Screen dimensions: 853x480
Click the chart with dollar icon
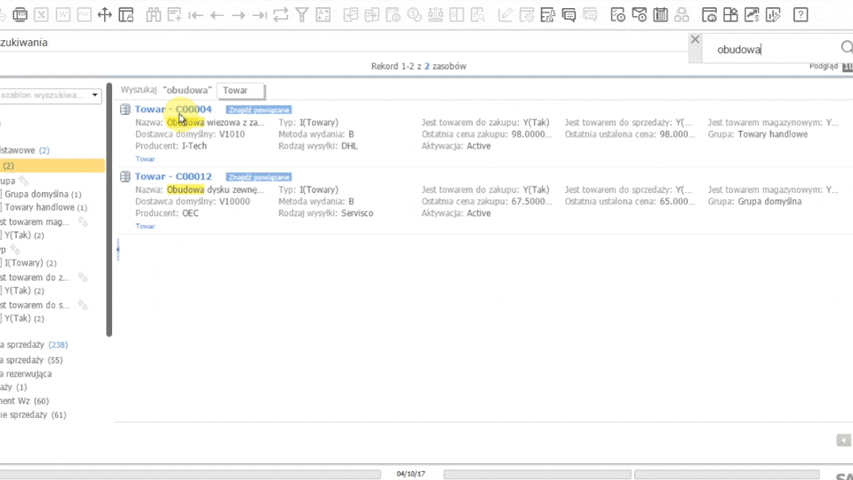752,15
